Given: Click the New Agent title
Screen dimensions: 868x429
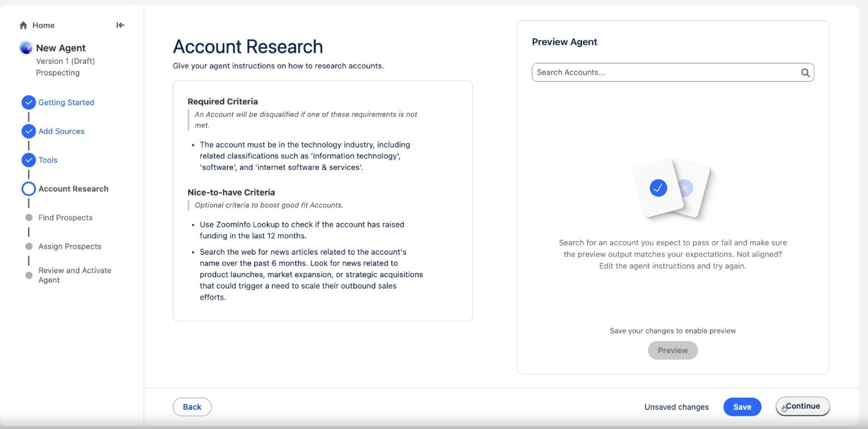Looking at the screenshot, I should click(x=61, y=48).
